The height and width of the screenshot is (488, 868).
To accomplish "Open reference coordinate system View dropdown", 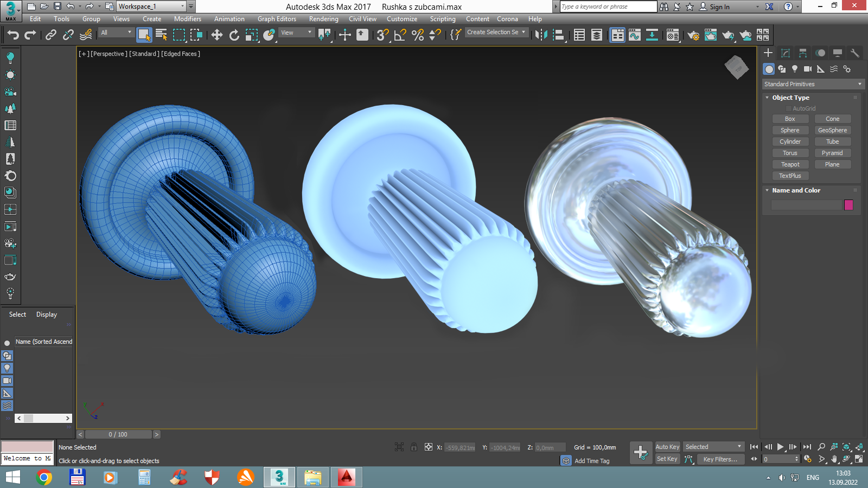I will (296, 33).
